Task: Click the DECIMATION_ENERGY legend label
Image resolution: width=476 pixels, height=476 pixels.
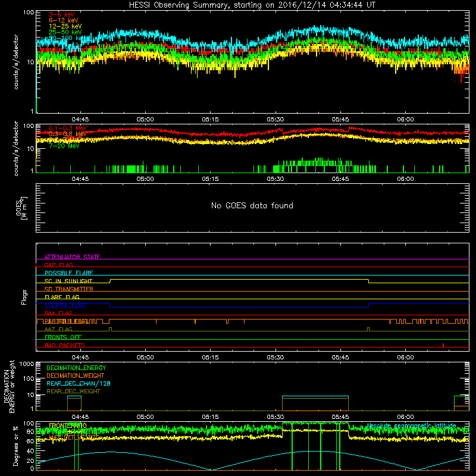Action: pyautogui.click(x=76, y=368)
